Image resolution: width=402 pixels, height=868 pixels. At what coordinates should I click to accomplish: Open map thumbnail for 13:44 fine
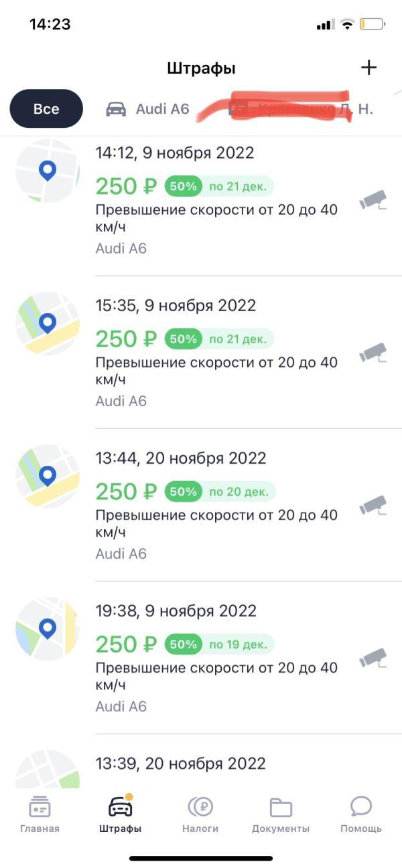pyautogui.click(x=47, y=476)
